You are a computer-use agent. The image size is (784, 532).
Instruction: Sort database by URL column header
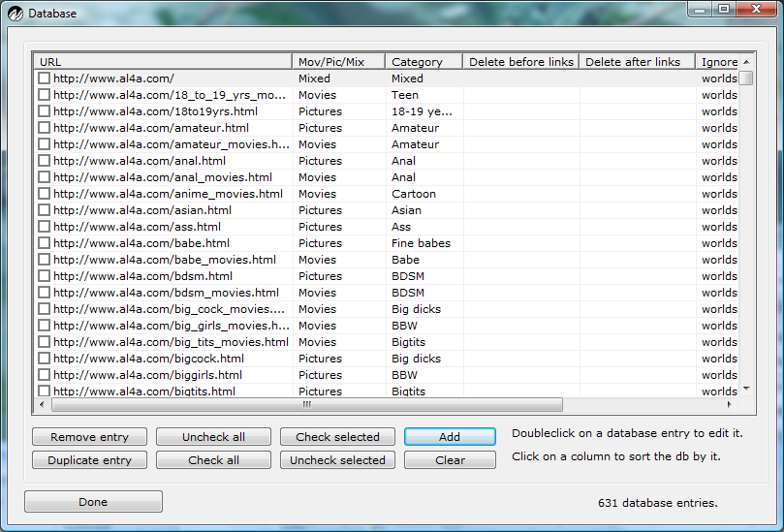tap(162, 62)
